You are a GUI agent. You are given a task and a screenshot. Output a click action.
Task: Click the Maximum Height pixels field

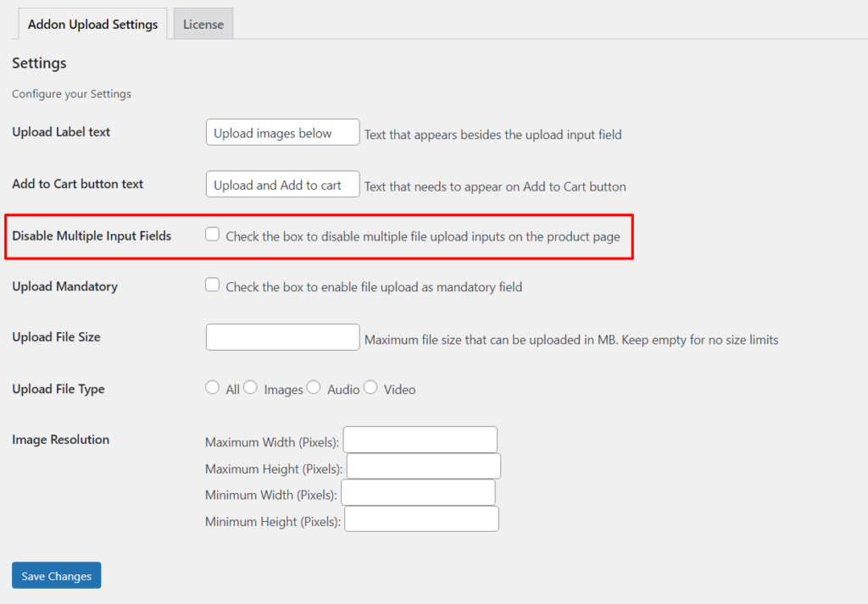(x=424, y=466)
